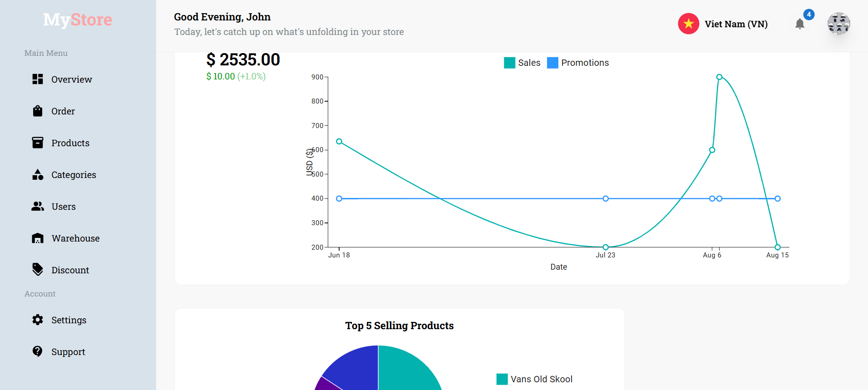Click the Overview dashboard icon

coord(38,79)
